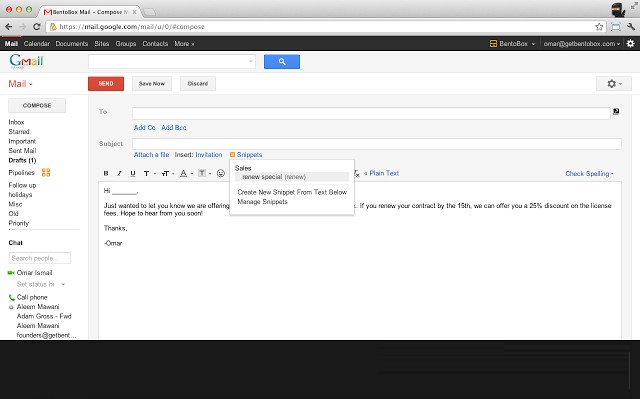
Task: Open Groups in top bar
Action: [x=126, y=44]
